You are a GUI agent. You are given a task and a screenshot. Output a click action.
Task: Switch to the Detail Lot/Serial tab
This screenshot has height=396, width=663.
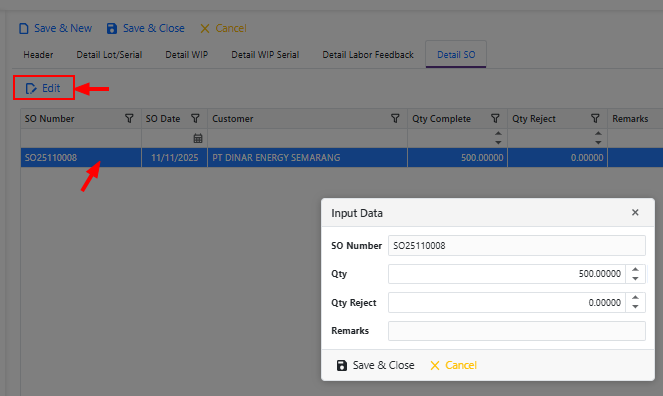point(109,55)
